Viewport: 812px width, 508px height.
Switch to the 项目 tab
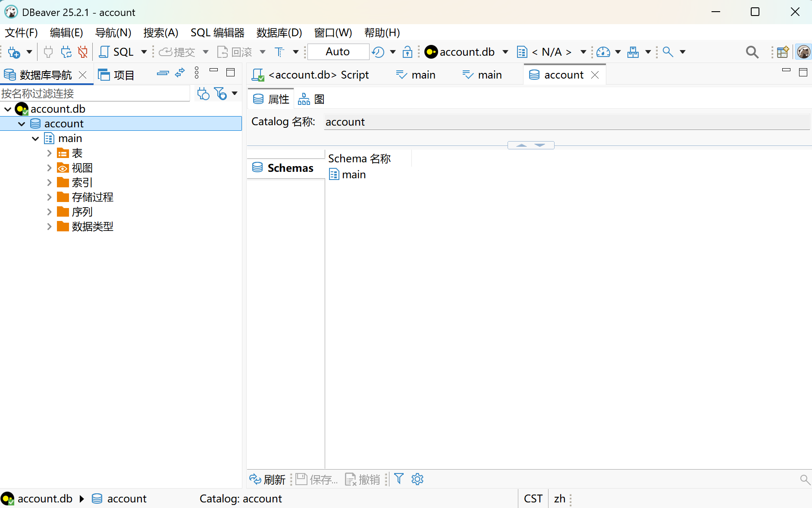pyautogui.click(x=116, y=75)
